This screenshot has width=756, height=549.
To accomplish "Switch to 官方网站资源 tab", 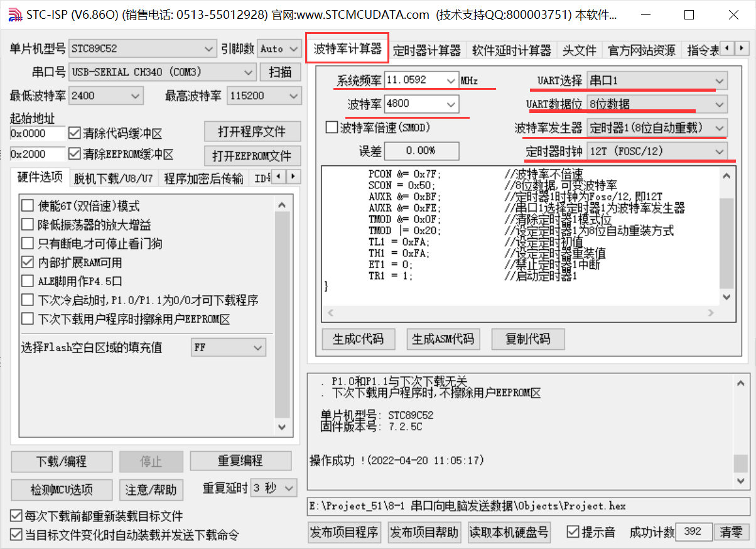I will pyautogui.click(x=642, y=50).
